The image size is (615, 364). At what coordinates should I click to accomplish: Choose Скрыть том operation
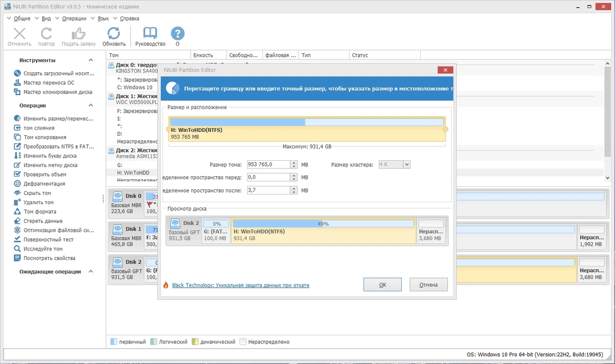point(33,193)
